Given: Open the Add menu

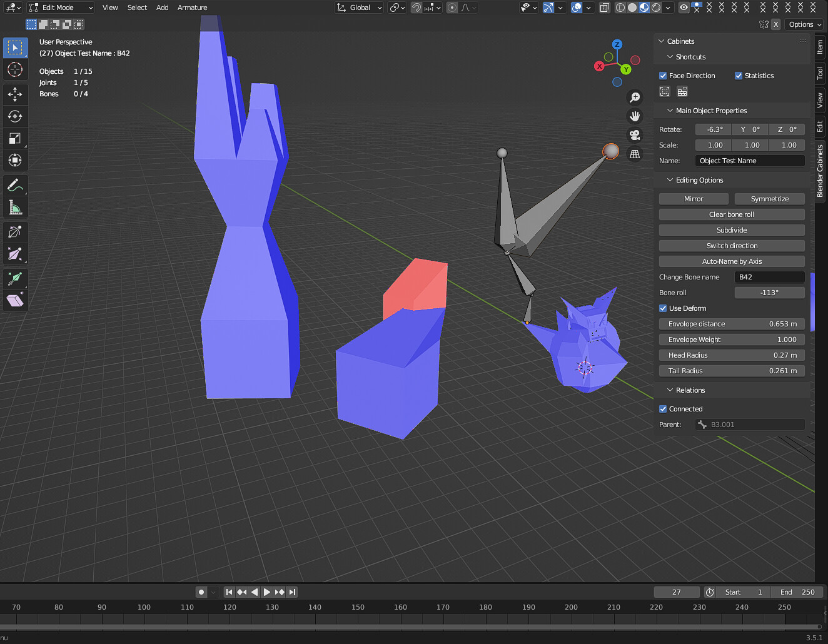Looking at the screenshot, I should (x=163, y=8).
